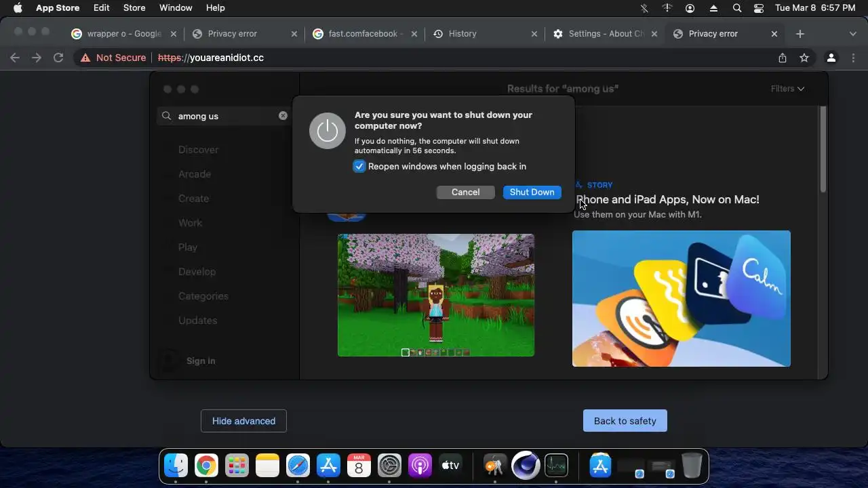Screen dimensions: 868x488
Task: Click Chrome's forward arrow
Action: 37,58
